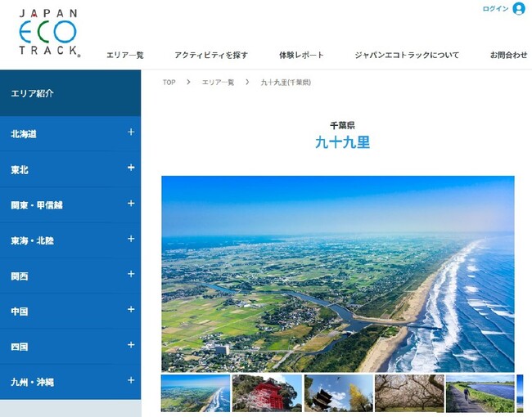
Task: Click plus icon beside 中国
Action: pyautogui.click(x=131, y=310)
